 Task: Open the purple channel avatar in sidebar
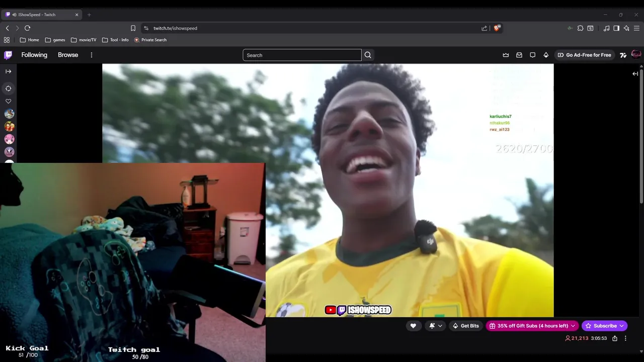pos(9,152)
